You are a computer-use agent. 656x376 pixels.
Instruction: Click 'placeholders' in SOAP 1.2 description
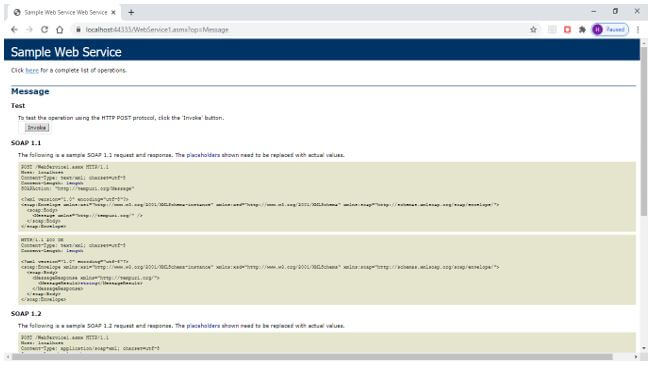point(203,326)
